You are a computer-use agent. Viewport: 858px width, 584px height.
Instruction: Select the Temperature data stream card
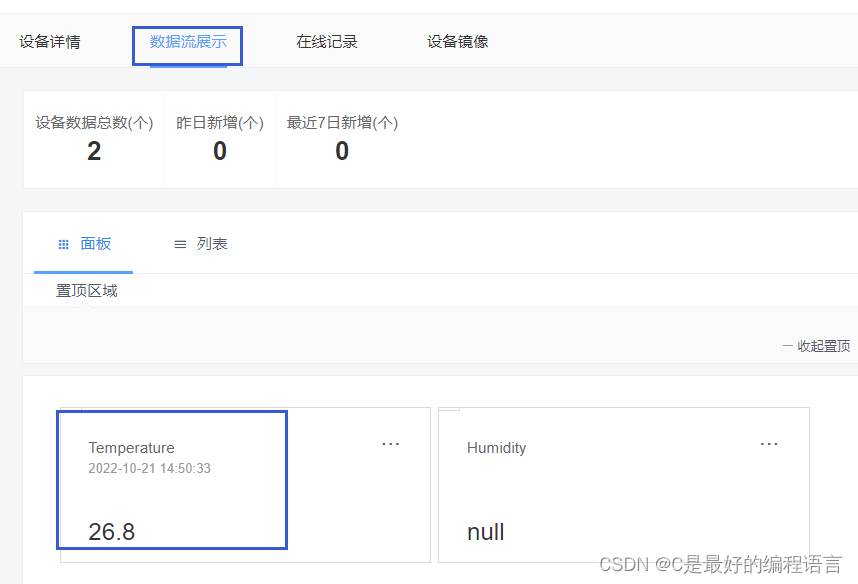(x=172, y=480)
